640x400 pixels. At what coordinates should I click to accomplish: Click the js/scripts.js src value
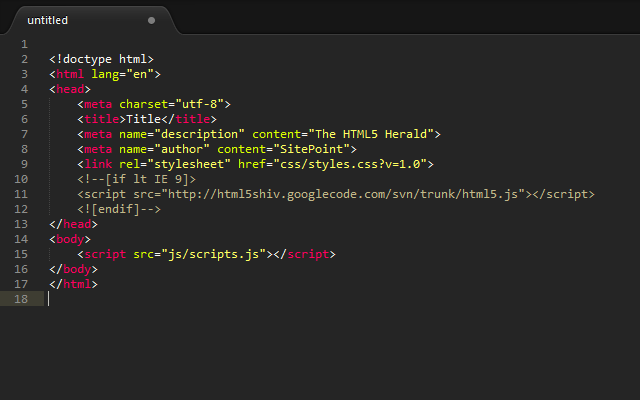pyautogui.click(x=213, y=255)
